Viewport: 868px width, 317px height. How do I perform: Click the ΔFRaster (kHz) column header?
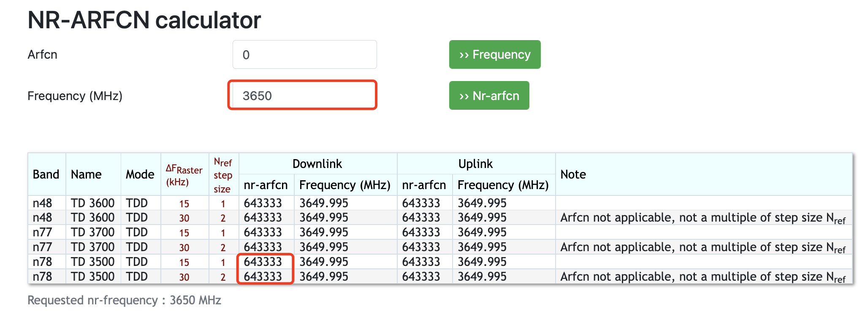click(x=184, y=175)
